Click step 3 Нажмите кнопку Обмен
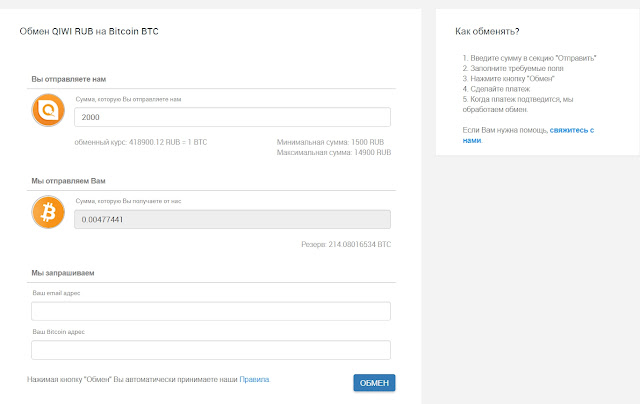This screenshot has height=404, width=640. coord(509,78)
